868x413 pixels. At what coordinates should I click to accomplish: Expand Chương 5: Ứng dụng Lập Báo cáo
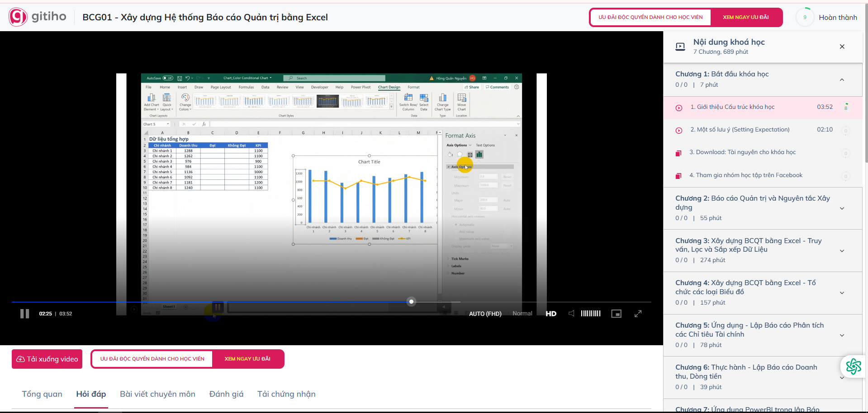click(x=842, y=335)
